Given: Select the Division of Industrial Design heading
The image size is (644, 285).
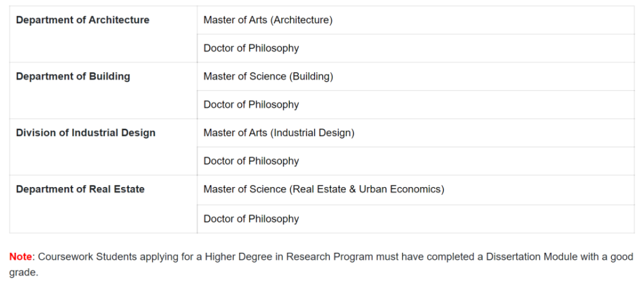Looking at the screenshot, I should point(86,133).
